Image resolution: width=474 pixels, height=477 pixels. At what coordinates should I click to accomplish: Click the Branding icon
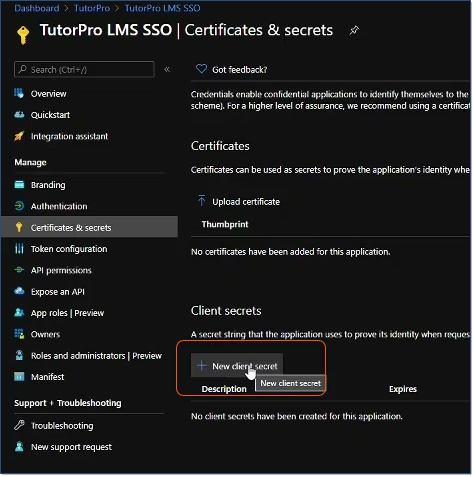point(19,185)
